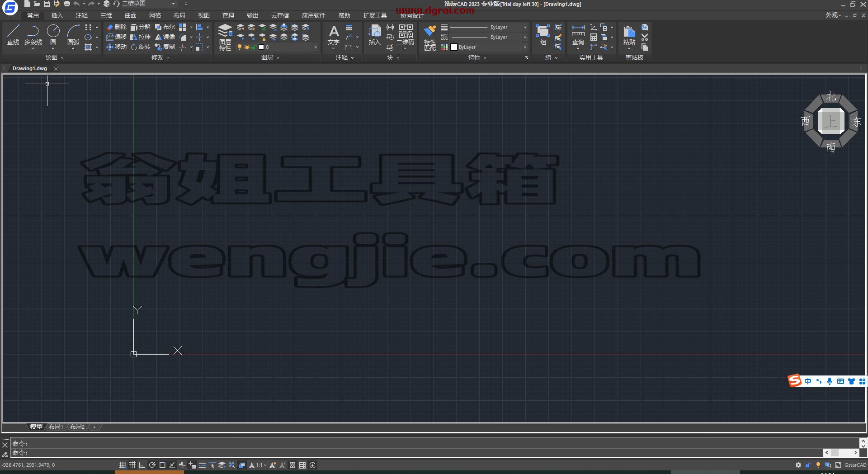Toggle ortho mode in status bar
This screenshot has width=868, height=474.
coord(142,465)
